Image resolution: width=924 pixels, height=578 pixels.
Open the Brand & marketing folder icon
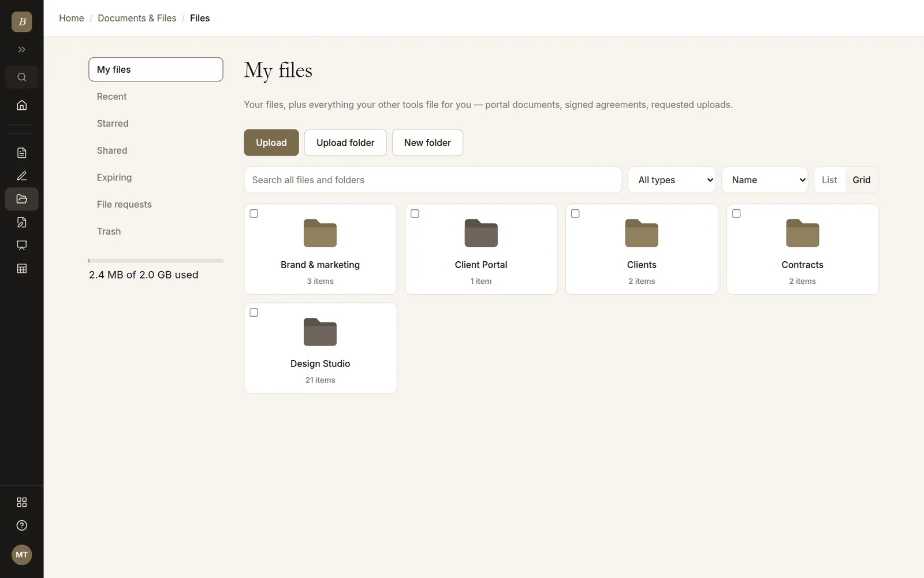click(320, 233)
